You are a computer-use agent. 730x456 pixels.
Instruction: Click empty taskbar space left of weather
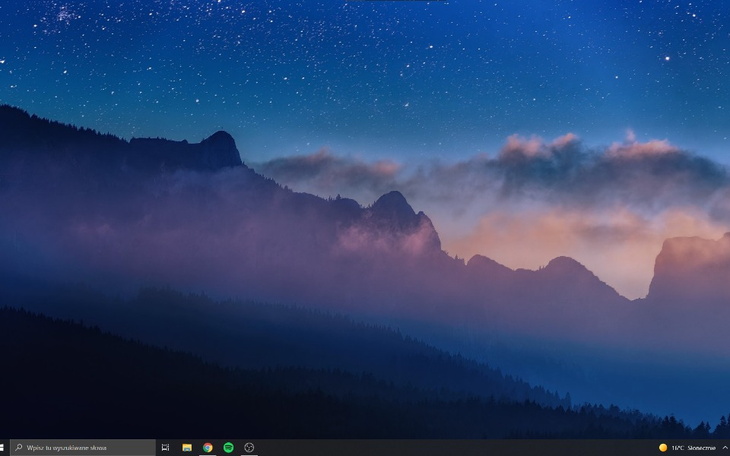[x=450, y=448]
